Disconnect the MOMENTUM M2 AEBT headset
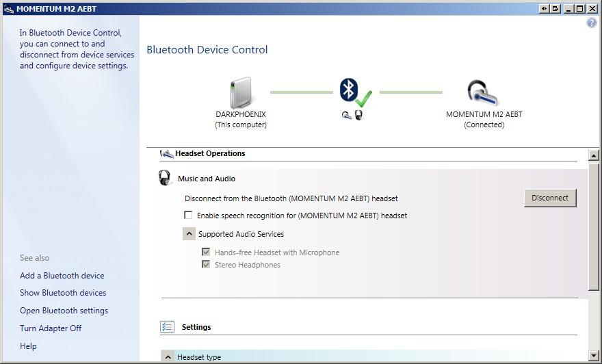 550,198
